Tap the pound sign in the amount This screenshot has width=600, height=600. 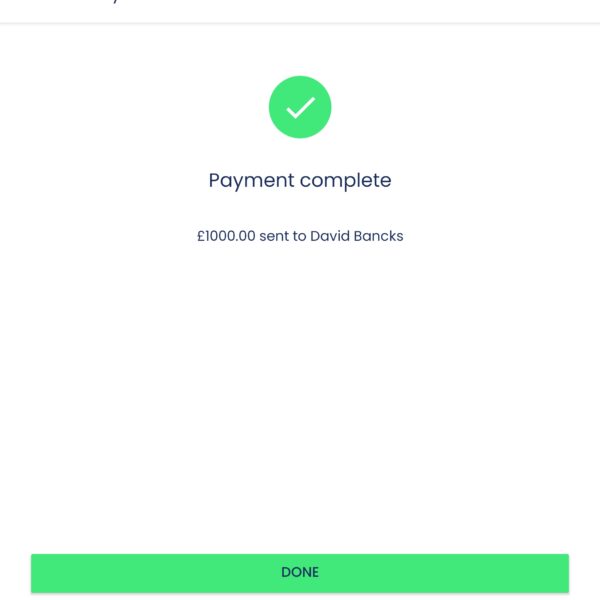201,237
